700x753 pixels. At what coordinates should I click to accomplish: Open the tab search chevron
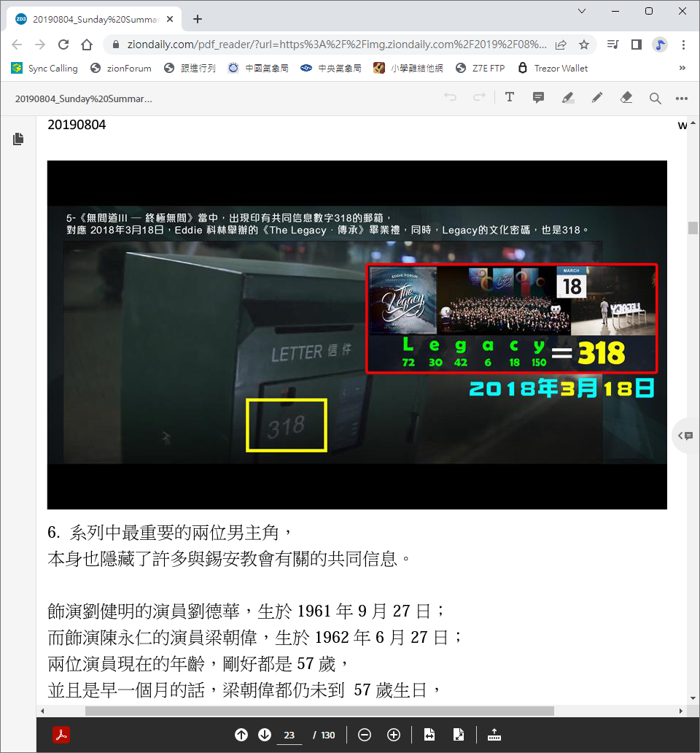(x=581, y=11)
